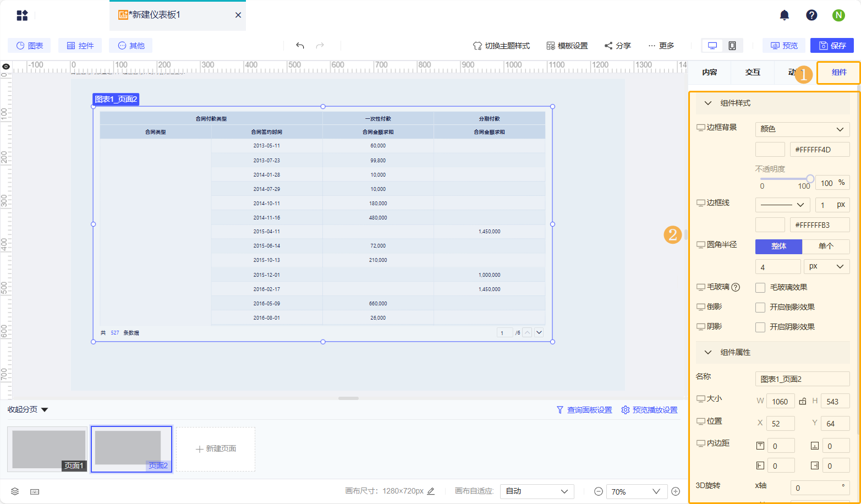This screenshot has width=861, height=504.
Task: Click the left padding icon
Action: [x=760, y=465]
